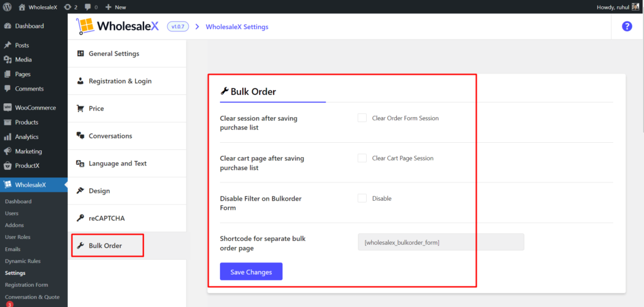644x307 pixels.
Task: Switch to the Price settings tab
Action: pos(127,108)
